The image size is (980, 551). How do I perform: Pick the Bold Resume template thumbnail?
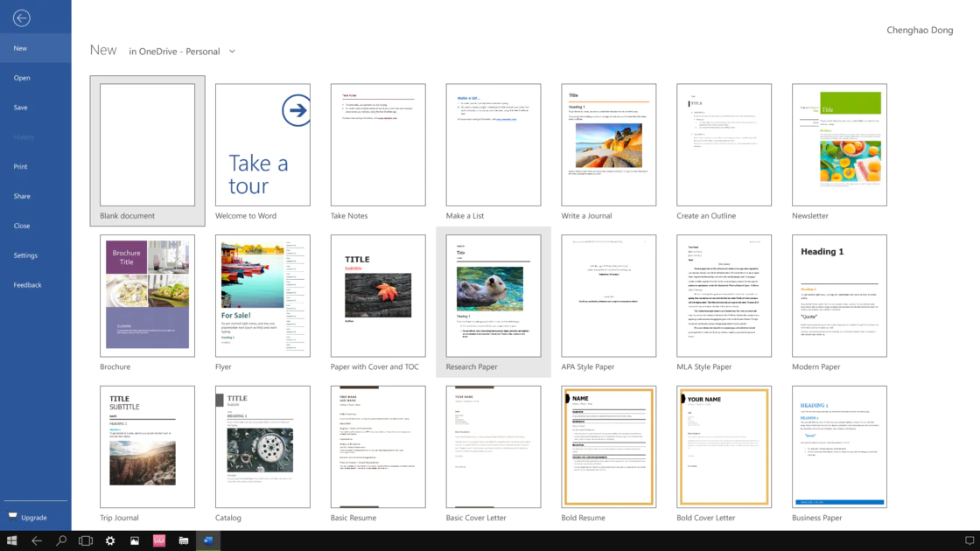[608, 447]
